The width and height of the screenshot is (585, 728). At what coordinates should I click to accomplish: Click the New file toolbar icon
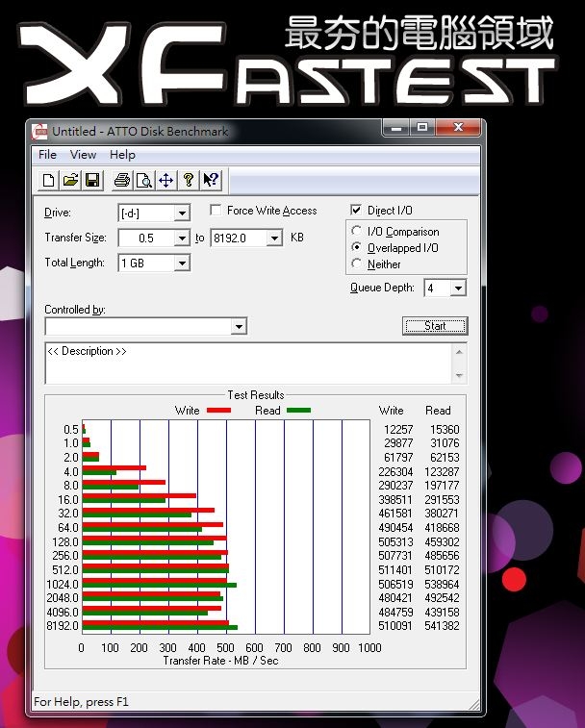click(49, 180)
